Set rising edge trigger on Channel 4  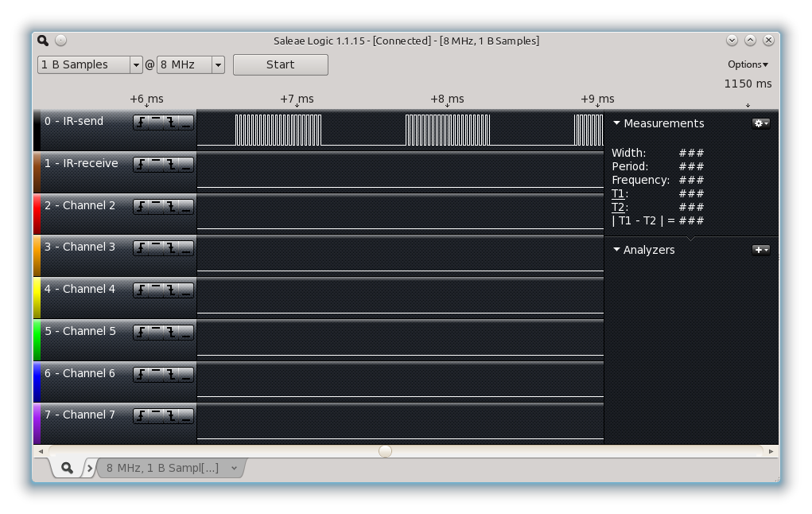pyautogui.click(x=141, y=290)
